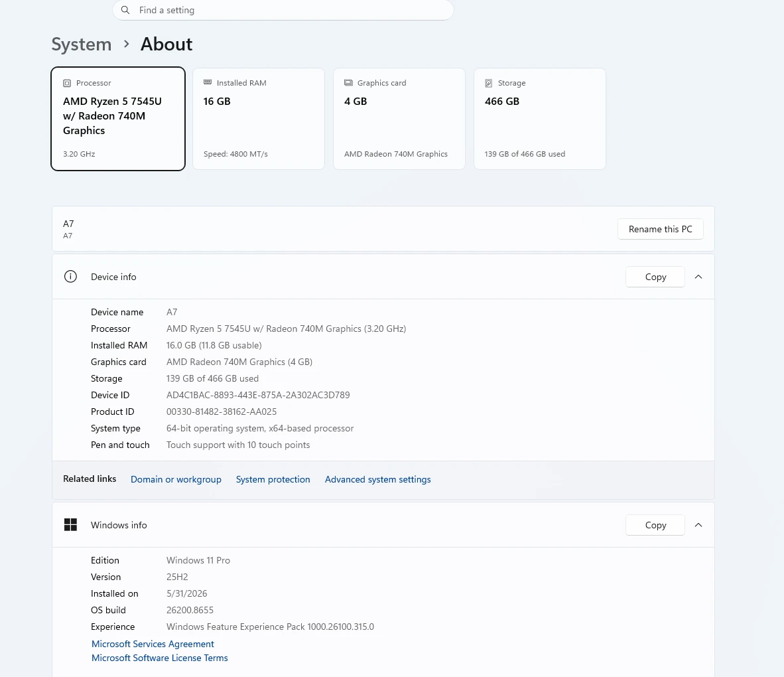Click the Windows 11 Pro edition value
Image resolution: width=784 pixels, height=677 pixels.
(198, 560)
